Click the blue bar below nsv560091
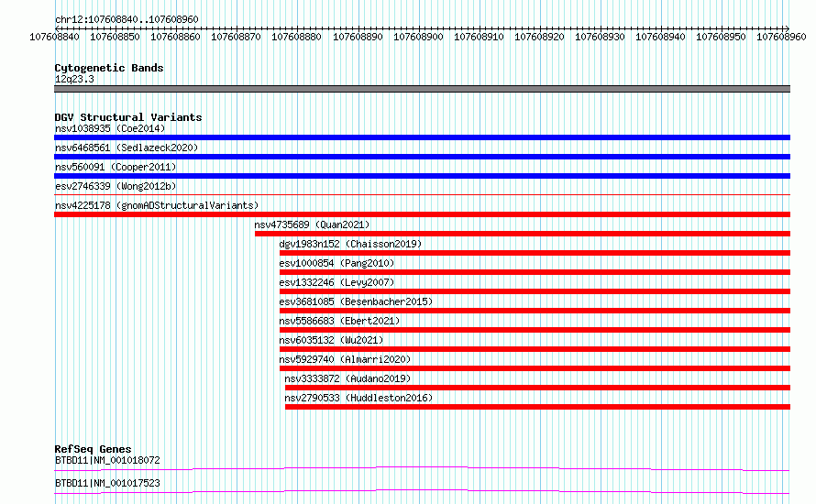The height and width of the screenshot is (504, 816). (422, 176)
